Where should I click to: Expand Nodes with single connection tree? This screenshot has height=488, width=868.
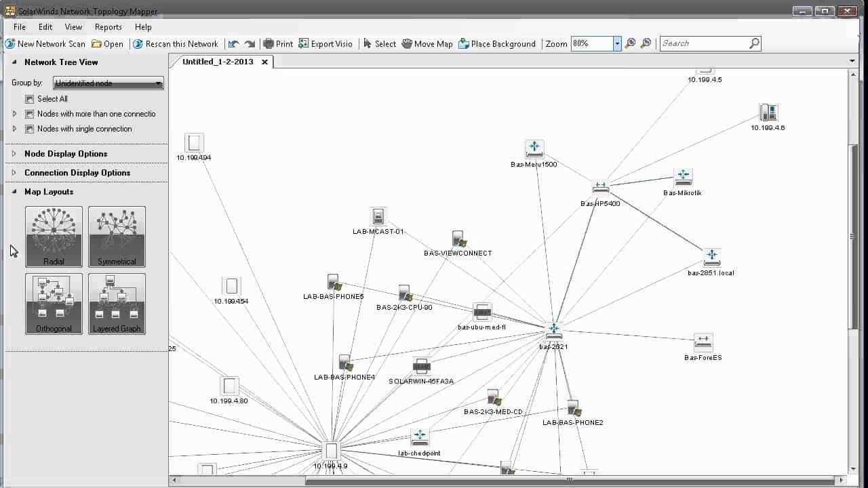14,129
